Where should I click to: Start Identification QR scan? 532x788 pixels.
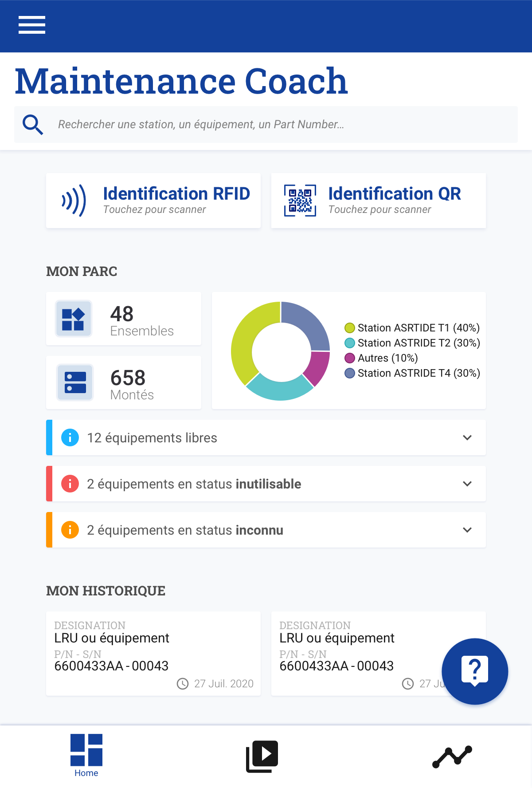[394, 194]
